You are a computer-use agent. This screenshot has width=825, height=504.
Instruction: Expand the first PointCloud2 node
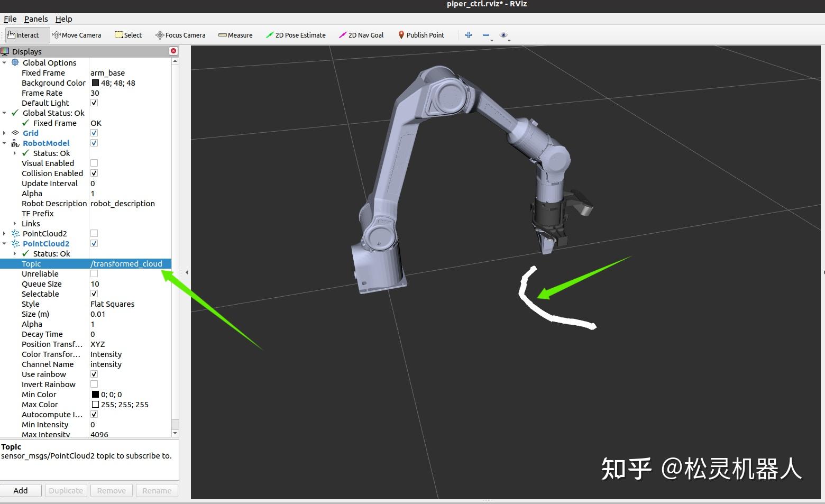4,233
